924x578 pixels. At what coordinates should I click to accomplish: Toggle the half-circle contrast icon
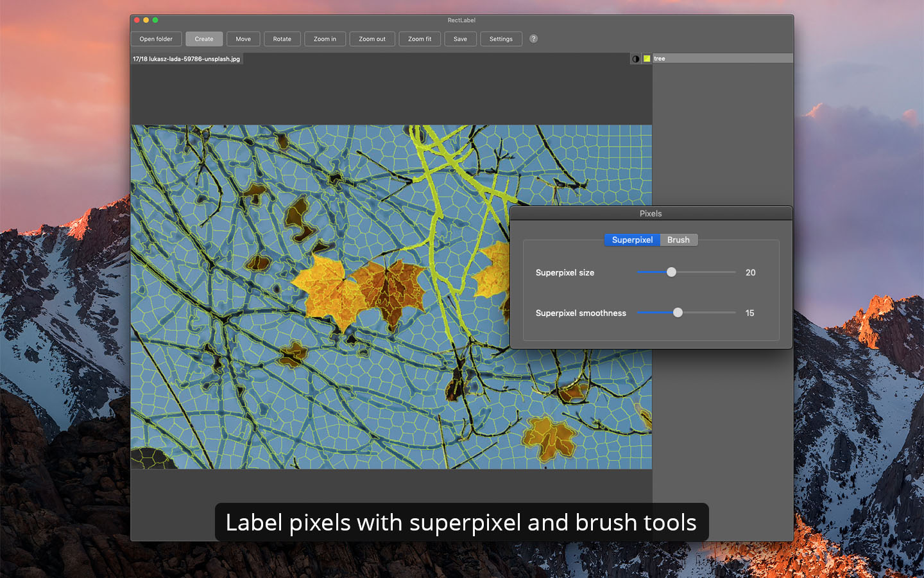point(635,58)
